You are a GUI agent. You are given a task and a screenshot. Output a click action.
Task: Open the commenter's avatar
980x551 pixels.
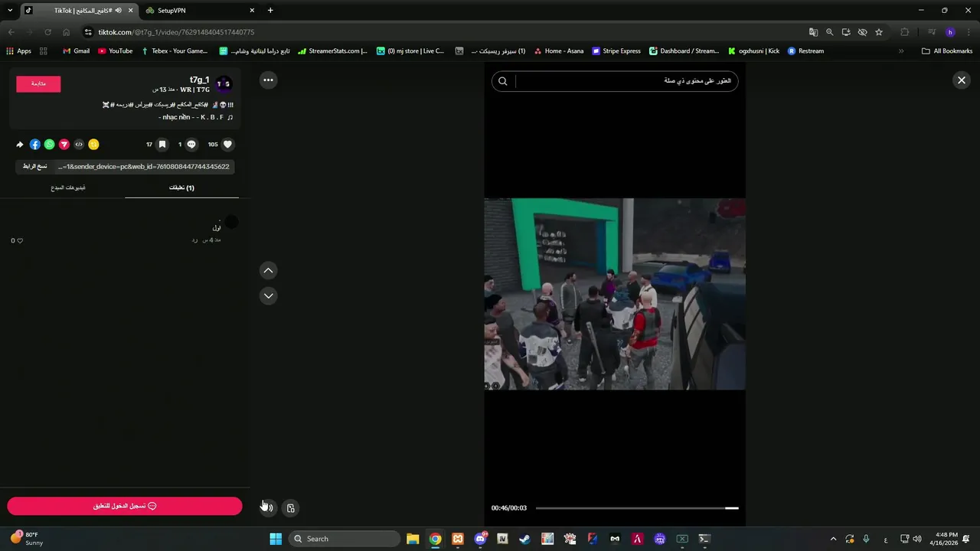(x=231, y=222)
